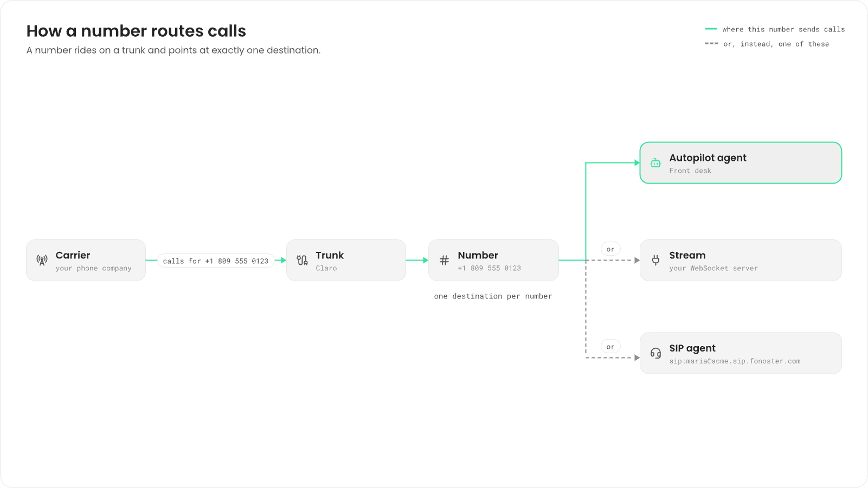
Task: Select the Trunk Claro node card
Action: (346, 260)
